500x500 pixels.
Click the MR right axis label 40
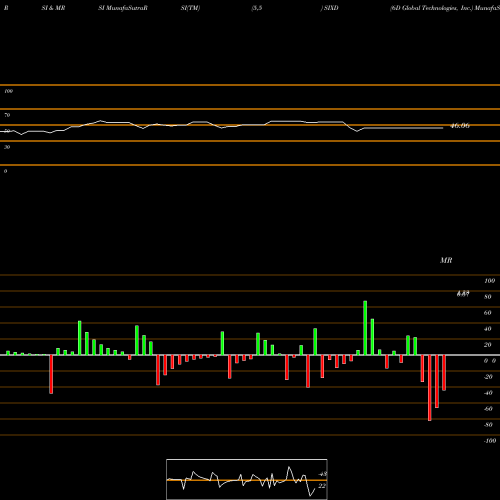(x=488, y=329)
